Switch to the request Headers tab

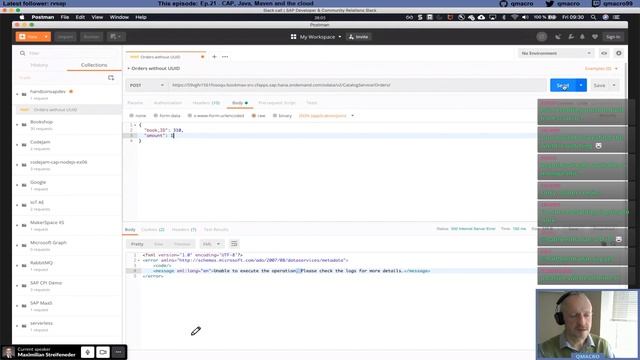tap(206, 103)
